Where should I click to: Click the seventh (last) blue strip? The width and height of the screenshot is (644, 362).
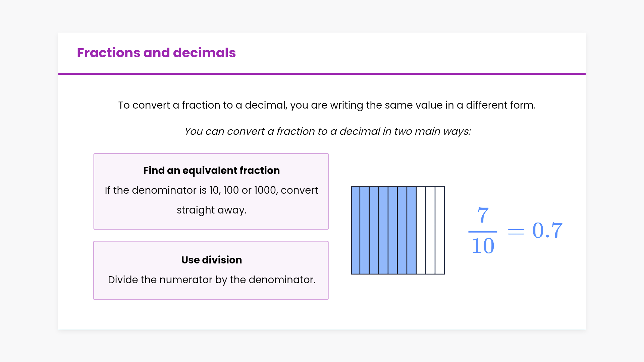[x=412, y=230]
